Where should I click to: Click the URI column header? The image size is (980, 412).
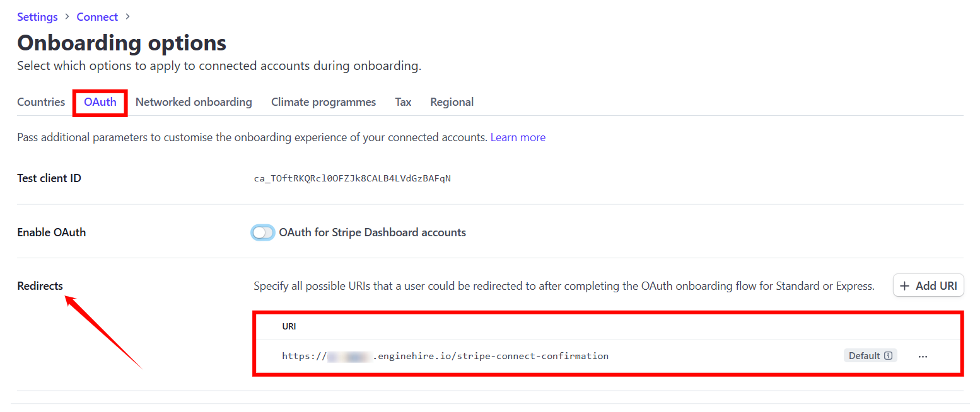click(289, 326)
